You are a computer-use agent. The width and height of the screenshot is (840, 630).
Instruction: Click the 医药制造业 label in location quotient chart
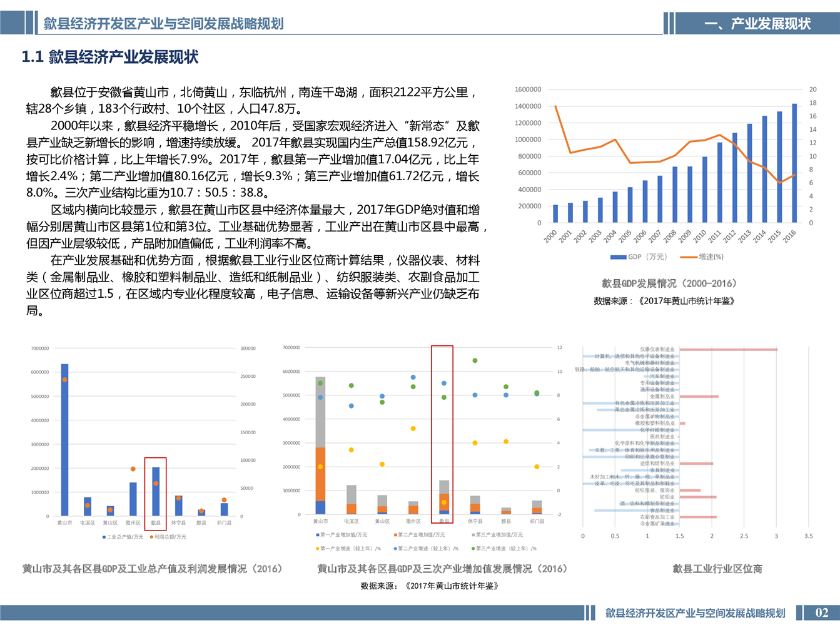[x=662, y=437]
